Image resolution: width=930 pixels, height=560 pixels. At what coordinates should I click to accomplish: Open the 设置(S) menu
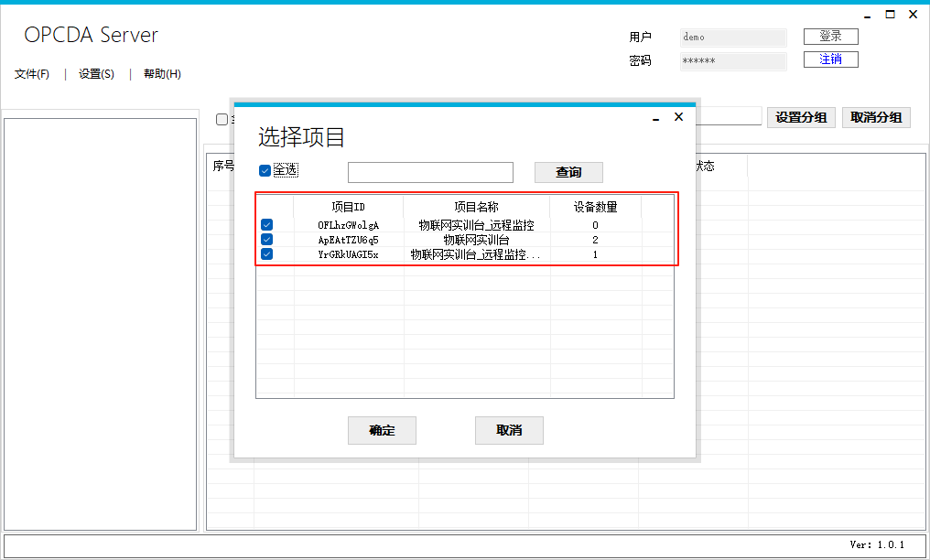tap(96, 74)
